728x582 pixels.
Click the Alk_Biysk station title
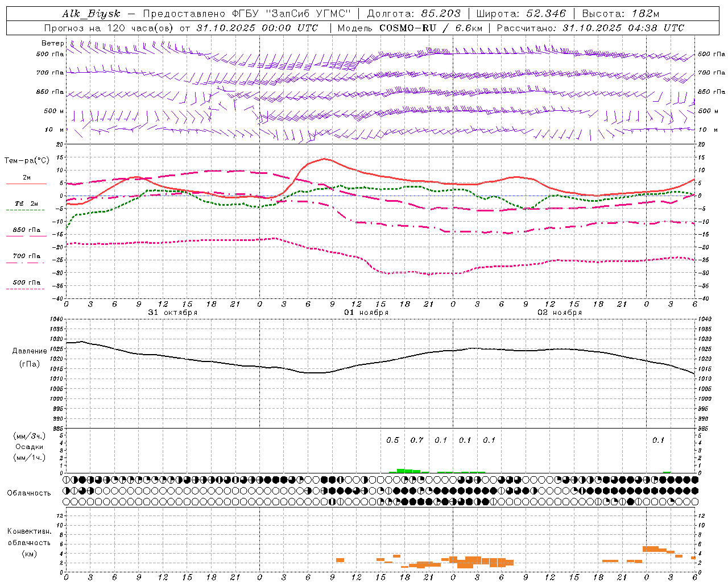click(91, 14)
